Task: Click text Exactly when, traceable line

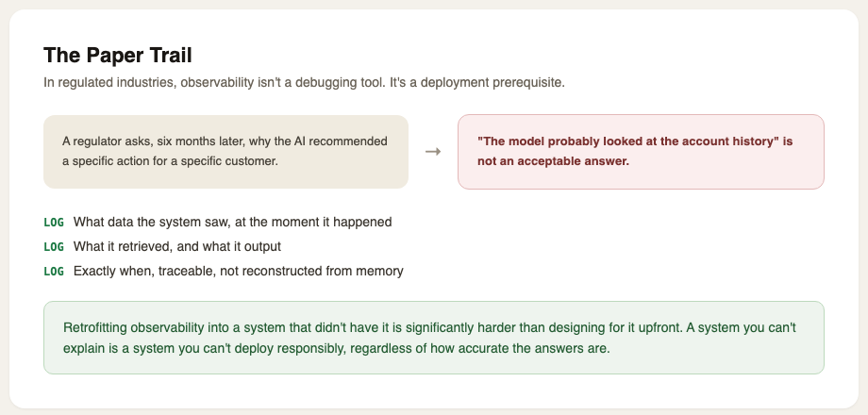Action: 239,271
